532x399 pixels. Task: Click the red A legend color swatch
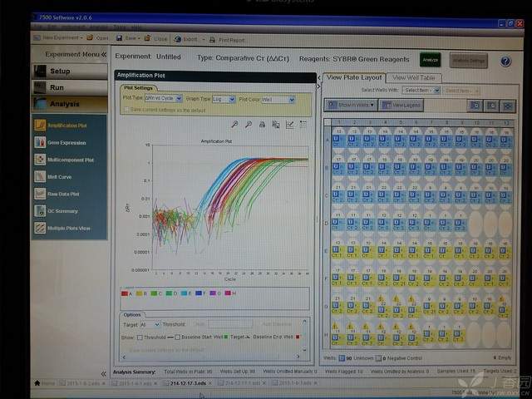point(125,293)
